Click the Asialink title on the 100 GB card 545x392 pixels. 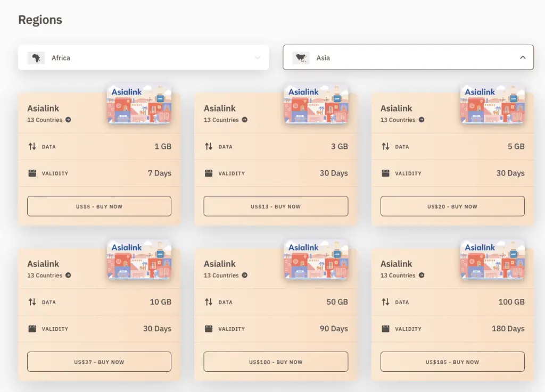click(x=396, y=264)
